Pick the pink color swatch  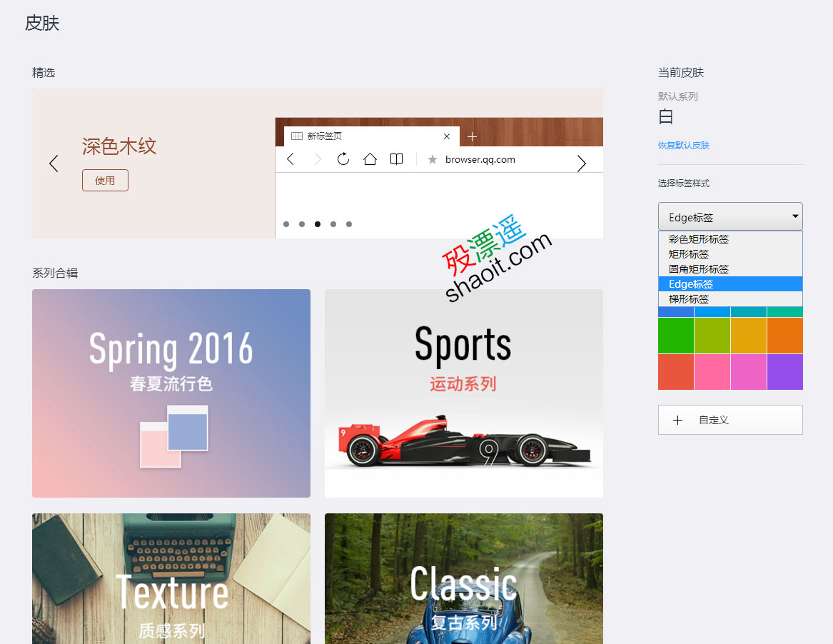(x=712, y=372)
